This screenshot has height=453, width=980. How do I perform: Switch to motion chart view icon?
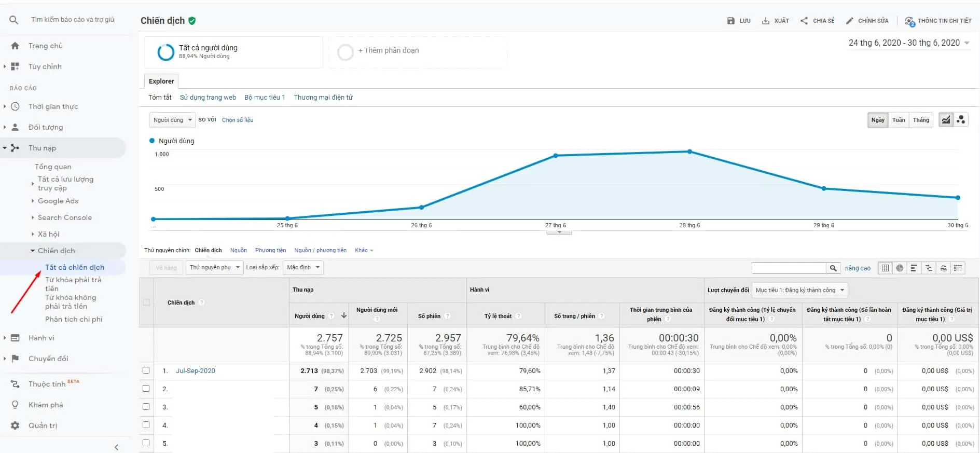pos(961,120)
